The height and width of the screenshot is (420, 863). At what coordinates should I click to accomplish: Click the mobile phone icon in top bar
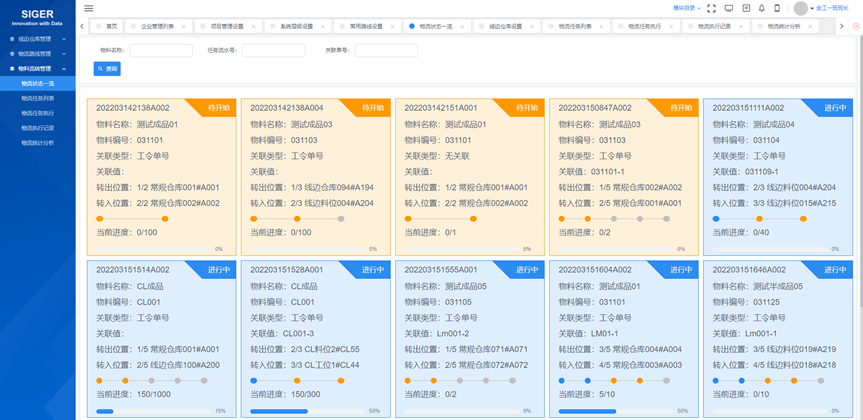[x=777, y=8]
